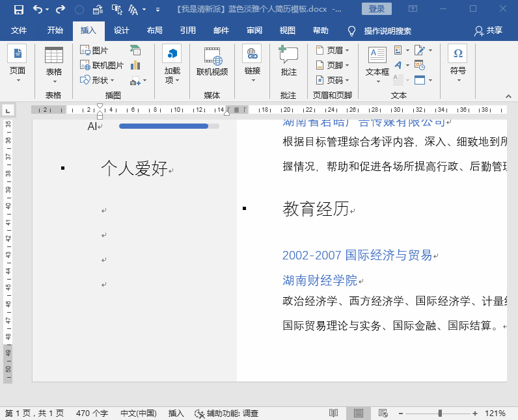Open Customize Quick Access Toolbar menu
Image resolution: width=518 pixels, height=420 pixels.
(158, 10)
